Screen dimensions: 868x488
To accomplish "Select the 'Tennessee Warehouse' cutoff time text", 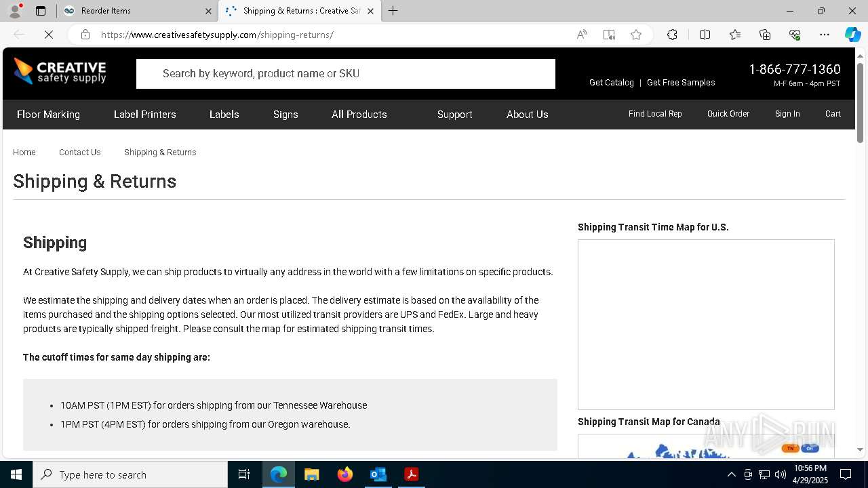I will click(214, 405).
